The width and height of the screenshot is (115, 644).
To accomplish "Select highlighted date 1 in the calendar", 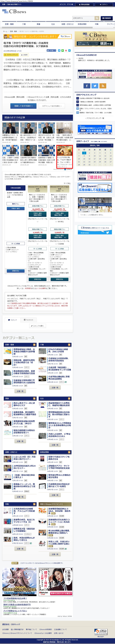I will click(x=84, y=153).
